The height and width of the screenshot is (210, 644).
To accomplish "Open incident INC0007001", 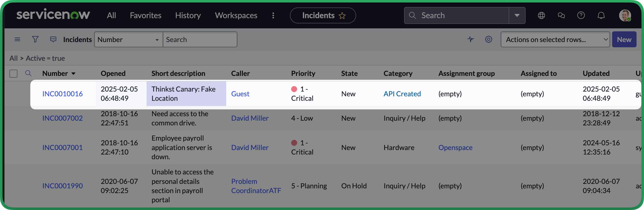I will click(62, 148).
